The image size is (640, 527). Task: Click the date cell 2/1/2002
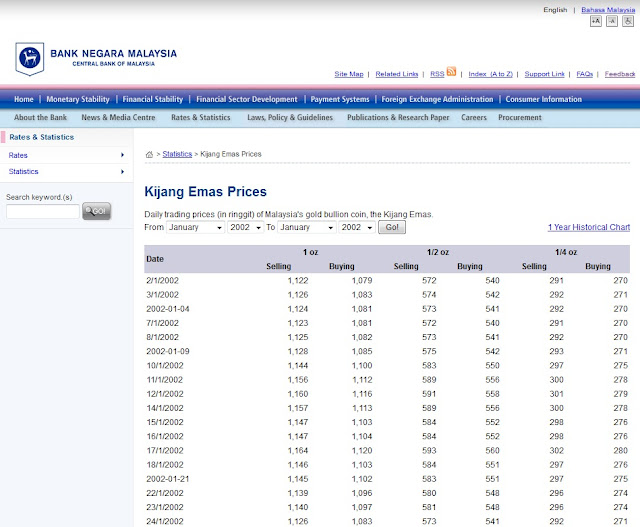(162, 280)
